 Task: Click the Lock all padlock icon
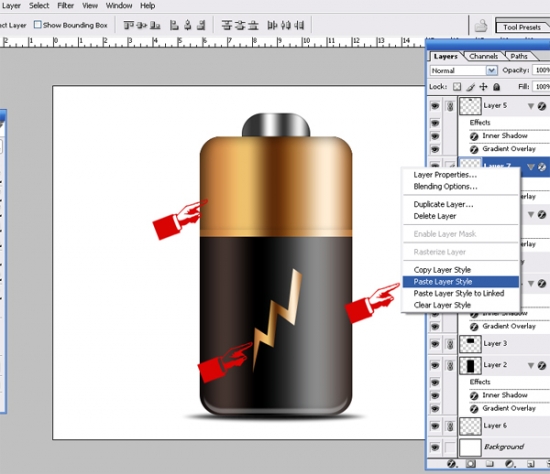click(496, 87)
